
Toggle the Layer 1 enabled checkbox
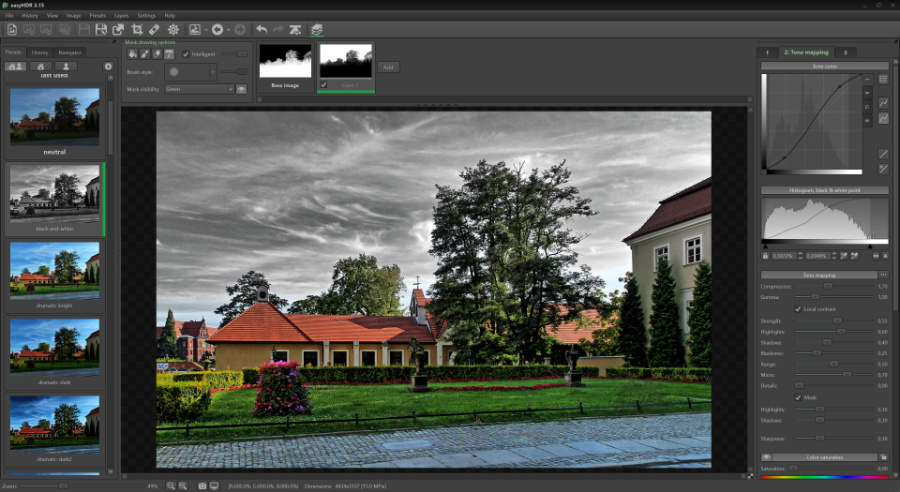tap(324, 84)
